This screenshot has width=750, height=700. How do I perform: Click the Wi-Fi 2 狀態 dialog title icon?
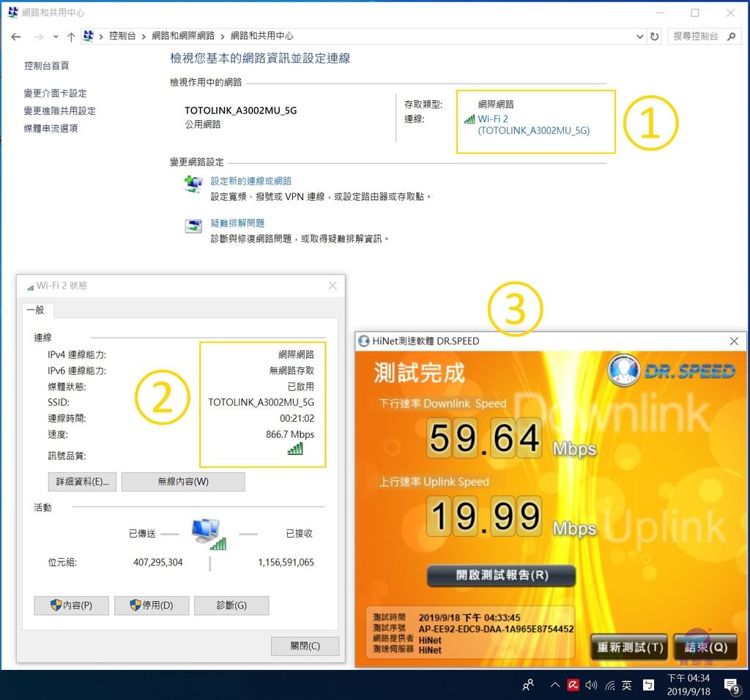30,286
